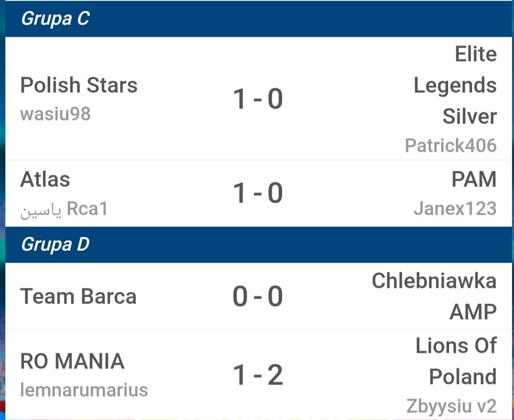Select the Polish Stars team name
Image resolution: width=514 pixels, height=420 pixels.
coord(79,85)
